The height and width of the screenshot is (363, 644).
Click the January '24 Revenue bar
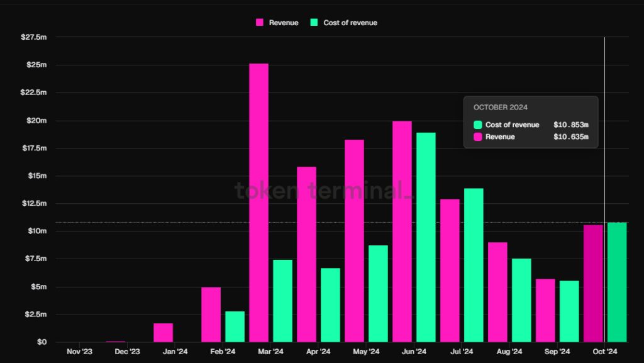[x=163, y=333]
